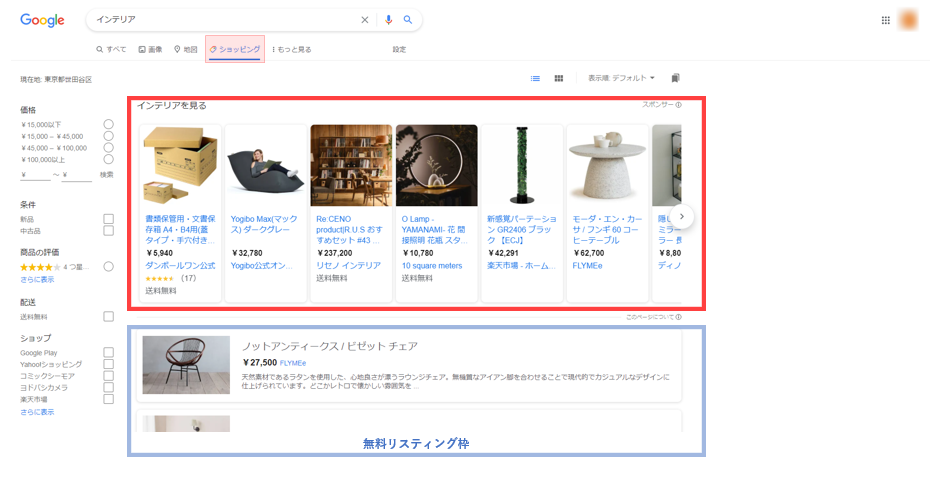Open 新感覚パーテーション GR2406 link

[x=522, y=230]
